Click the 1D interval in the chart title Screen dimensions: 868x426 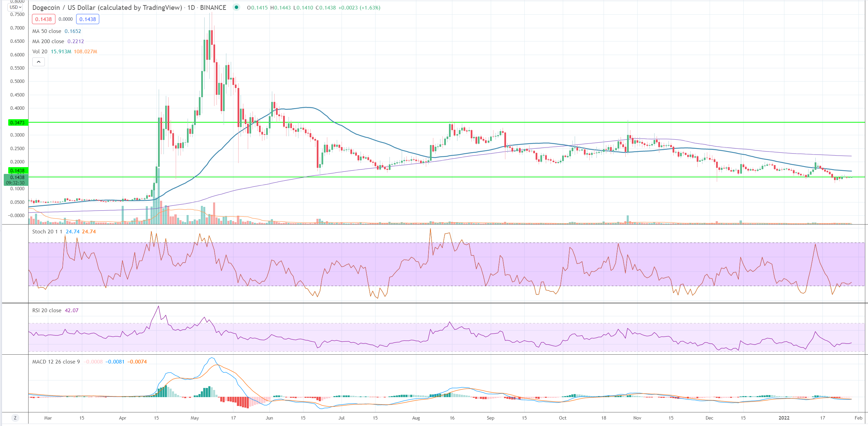coord(191,7)
